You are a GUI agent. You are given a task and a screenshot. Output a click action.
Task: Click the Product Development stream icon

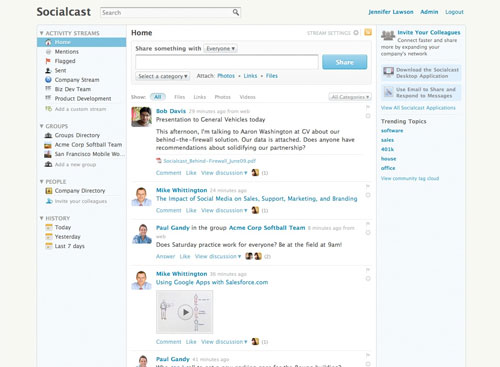click(48, 98)
